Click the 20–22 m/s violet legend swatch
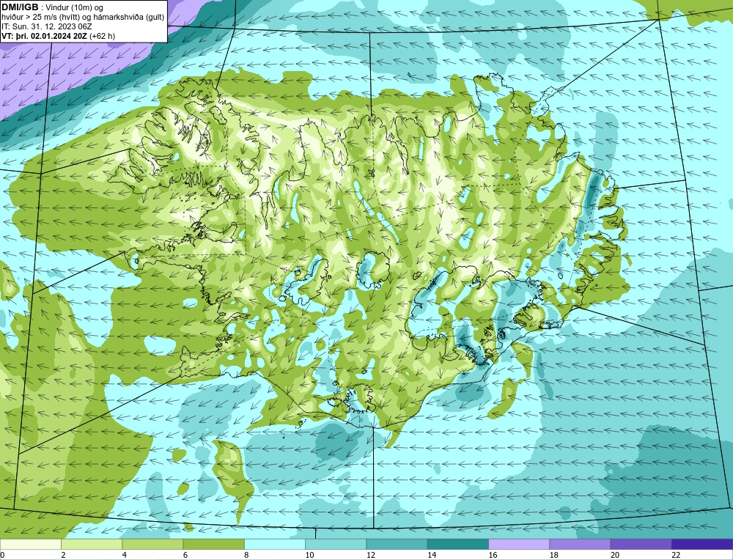The image size is (733, 560). point(641,544)
